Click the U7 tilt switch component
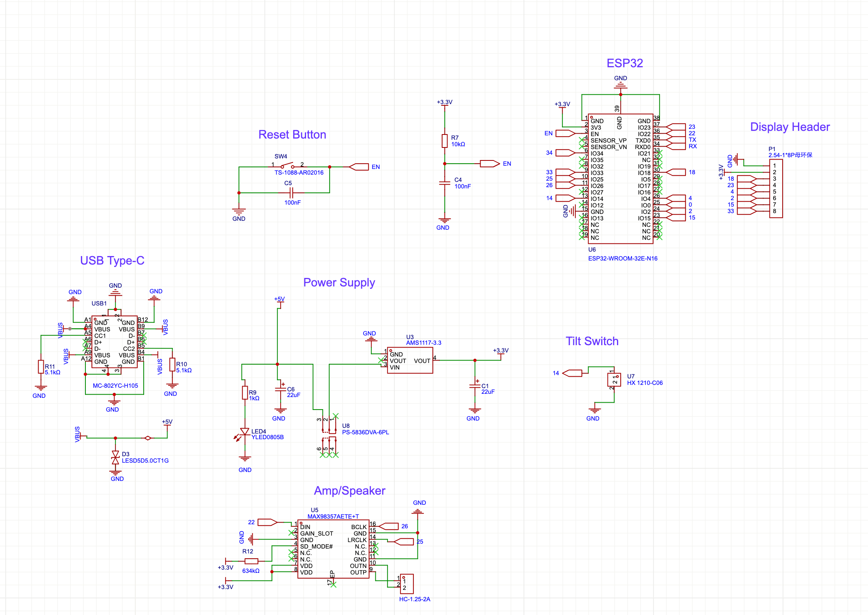This screenshot has height=615, width=868. coord(614,379)
